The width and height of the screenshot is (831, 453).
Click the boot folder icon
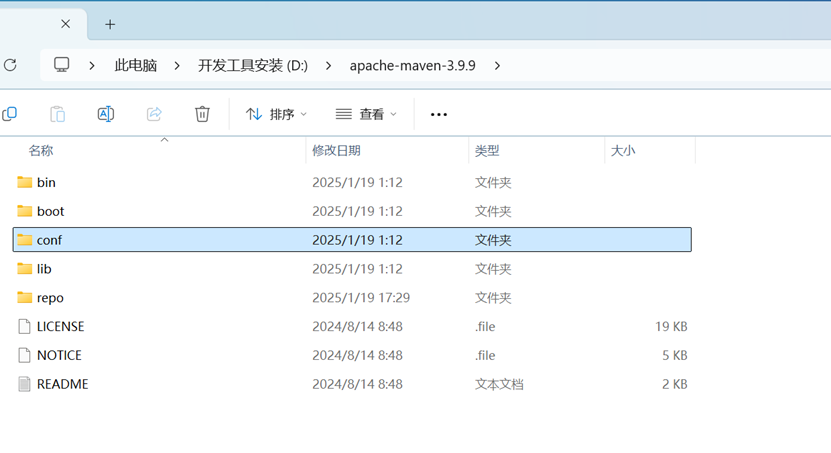(x=24, y=211)
